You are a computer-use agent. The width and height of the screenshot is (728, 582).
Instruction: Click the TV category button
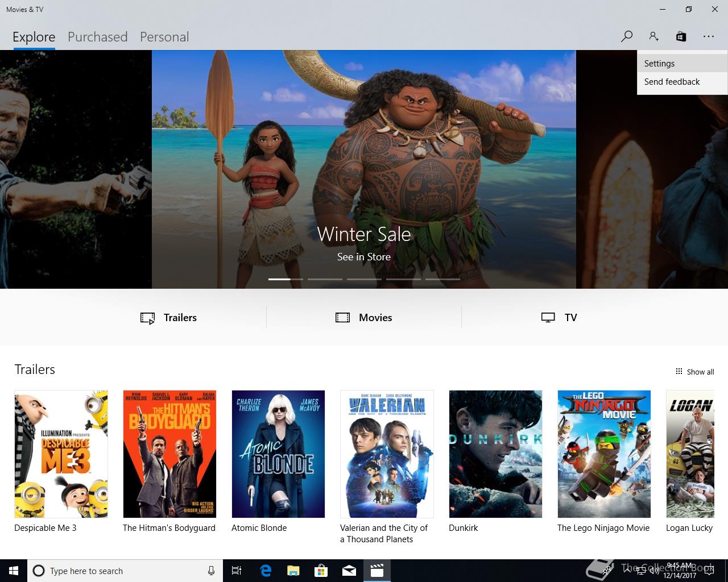point(559,318)
